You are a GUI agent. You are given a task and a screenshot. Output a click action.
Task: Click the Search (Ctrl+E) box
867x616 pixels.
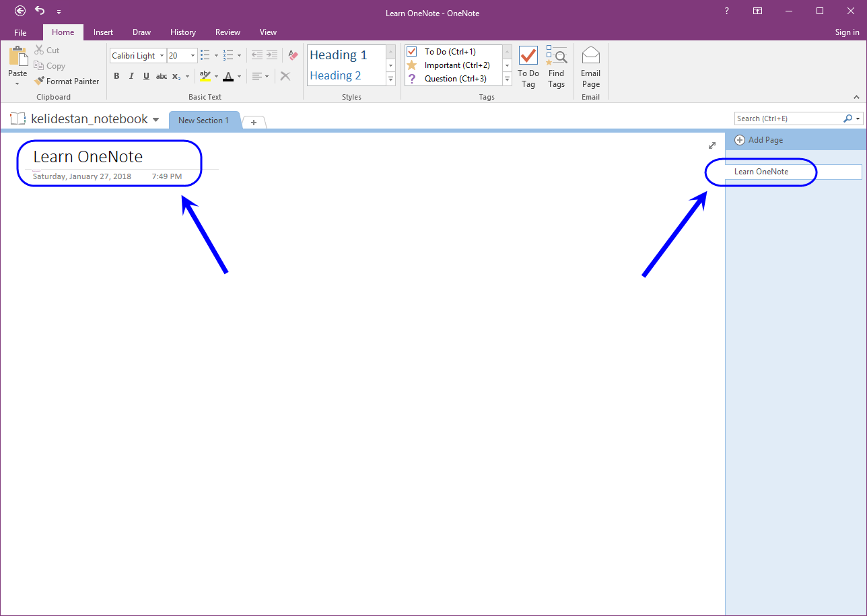(x=788, y=118)
